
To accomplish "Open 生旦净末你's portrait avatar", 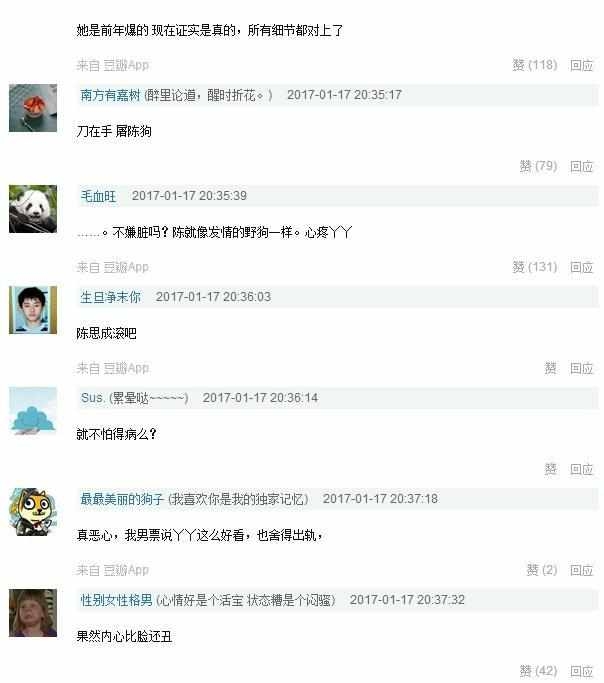I will (33, 310).
